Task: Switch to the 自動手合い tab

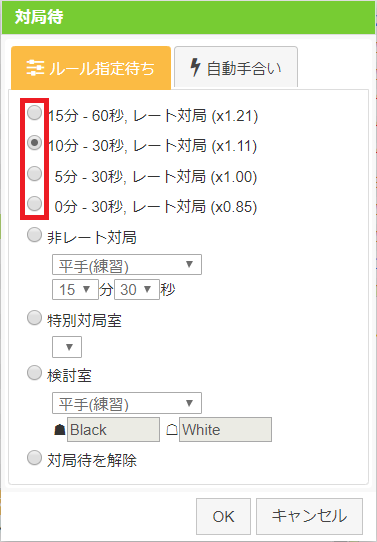Action: pos(236,67)
